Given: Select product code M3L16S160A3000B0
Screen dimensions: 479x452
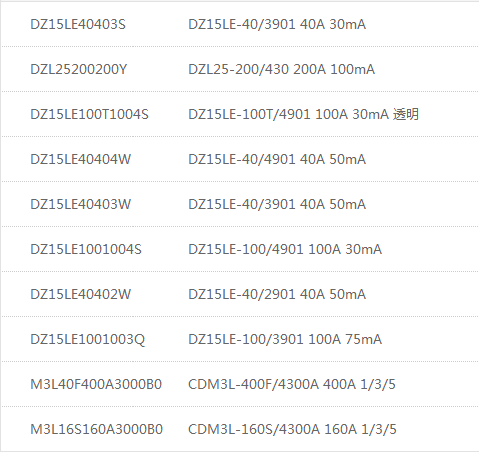Looking at the screenshot, I should tap(97, 429).
